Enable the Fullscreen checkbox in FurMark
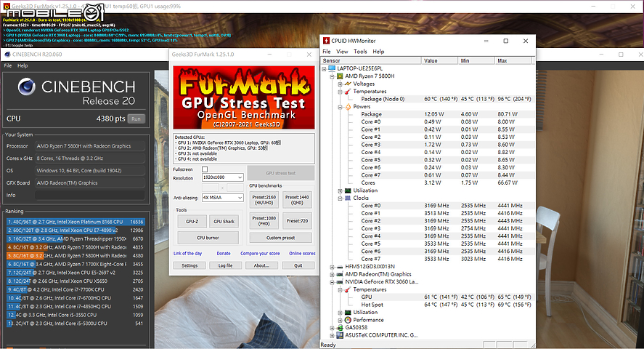644x349 pixels. 205,169
